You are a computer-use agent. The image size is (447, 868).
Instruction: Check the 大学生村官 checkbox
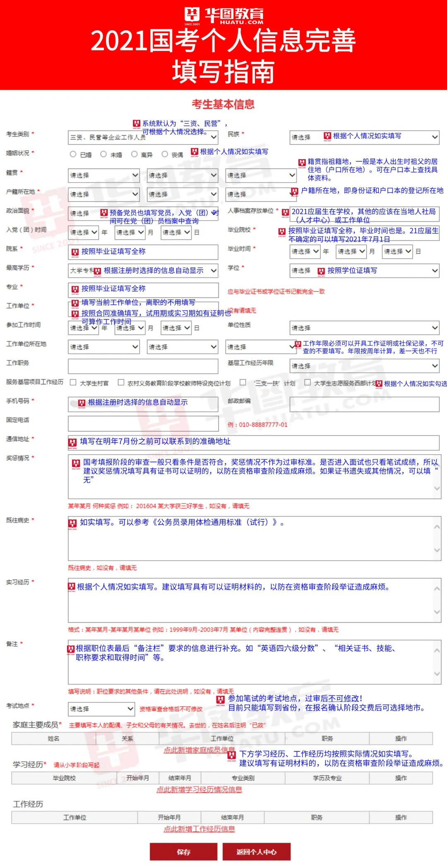(73, 382)
